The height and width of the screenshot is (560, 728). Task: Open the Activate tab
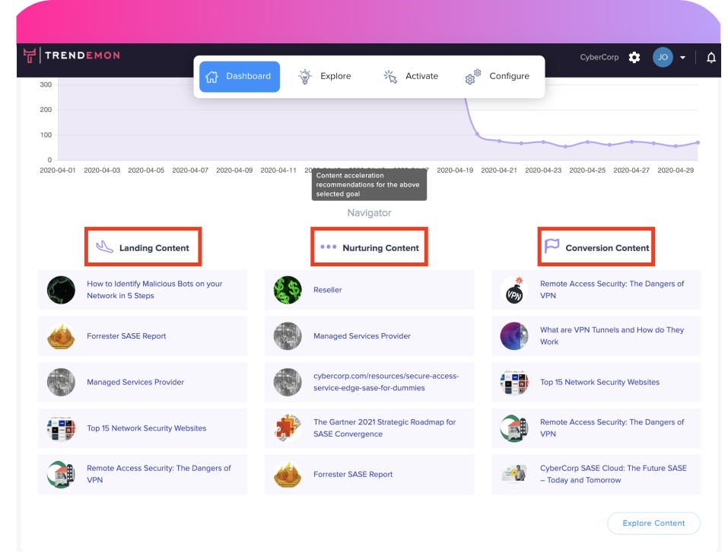[x=411, y=77]
